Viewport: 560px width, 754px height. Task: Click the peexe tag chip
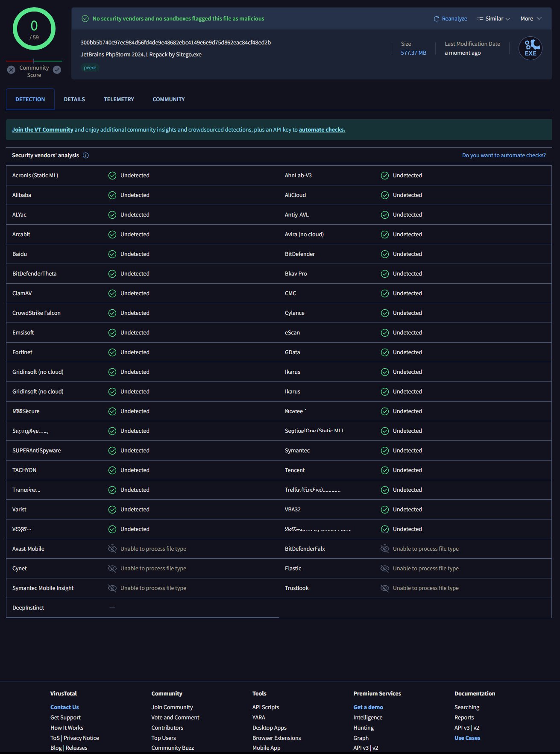[x=90, y=67]
